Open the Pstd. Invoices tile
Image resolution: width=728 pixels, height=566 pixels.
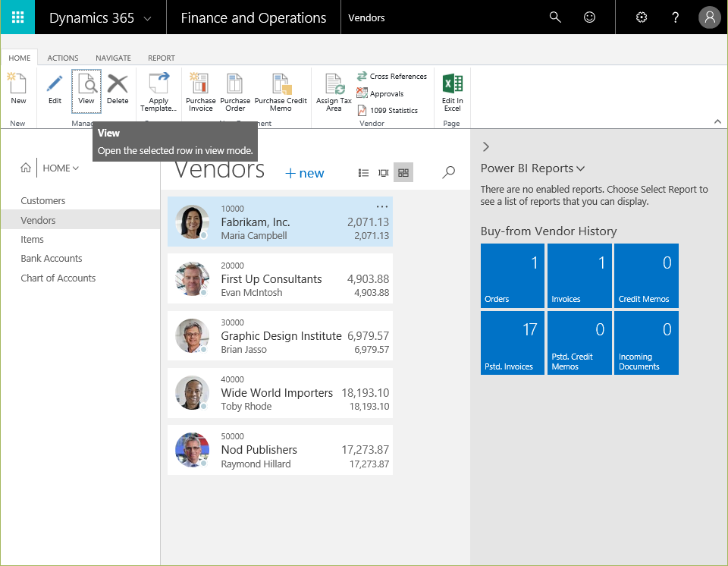pos(512,342)
